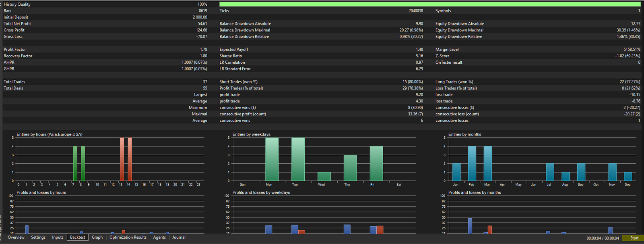Screen dimensions: 644x244
Task: Click the History Quality value 100%
Action: [202, 4]
